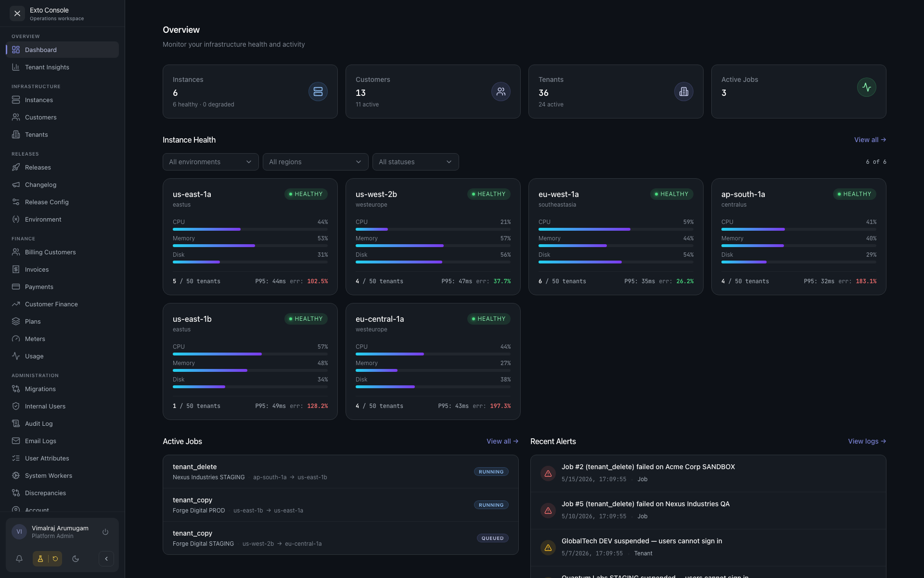
Task: Open the GlobalTech DEV suspended alert
Action: [x=708, y=547]
